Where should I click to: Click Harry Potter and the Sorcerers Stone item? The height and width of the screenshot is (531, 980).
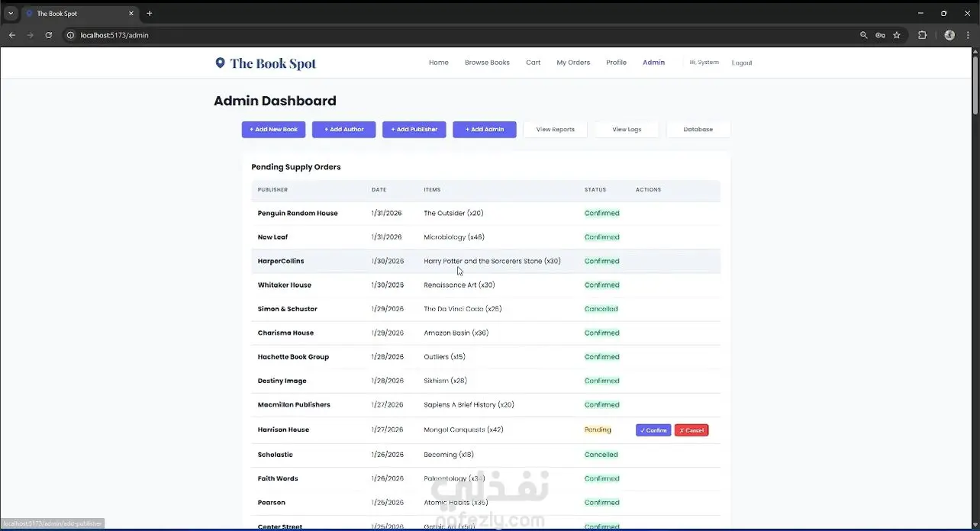[492, 261]
